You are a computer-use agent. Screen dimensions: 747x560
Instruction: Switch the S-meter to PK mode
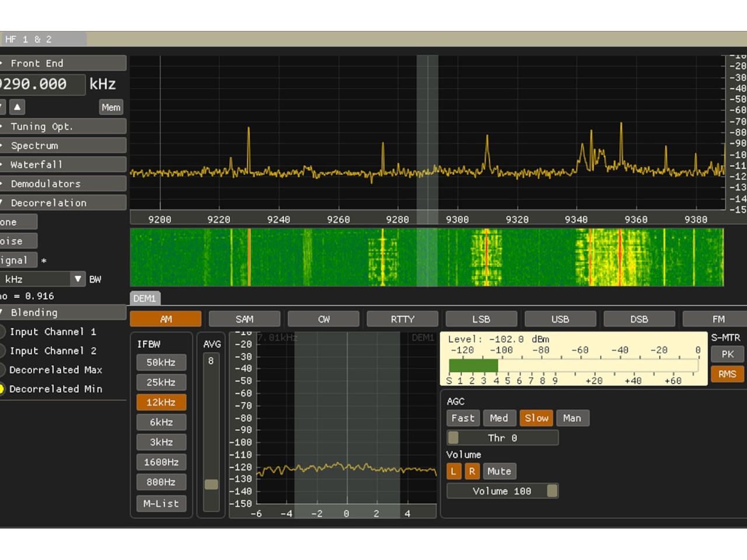coord(727,354)
